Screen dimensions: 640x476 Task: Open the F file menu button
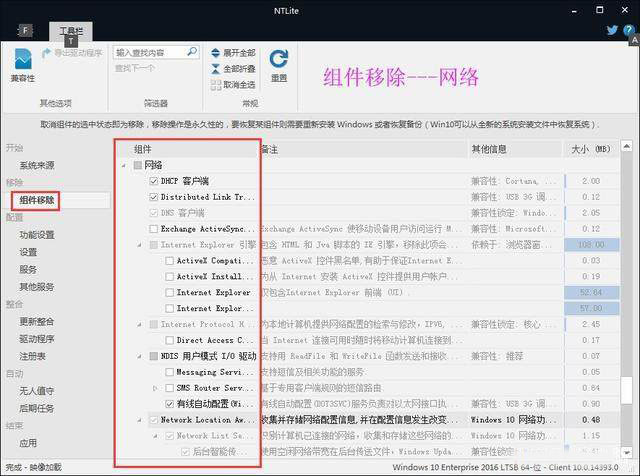[x=25, y=30]
